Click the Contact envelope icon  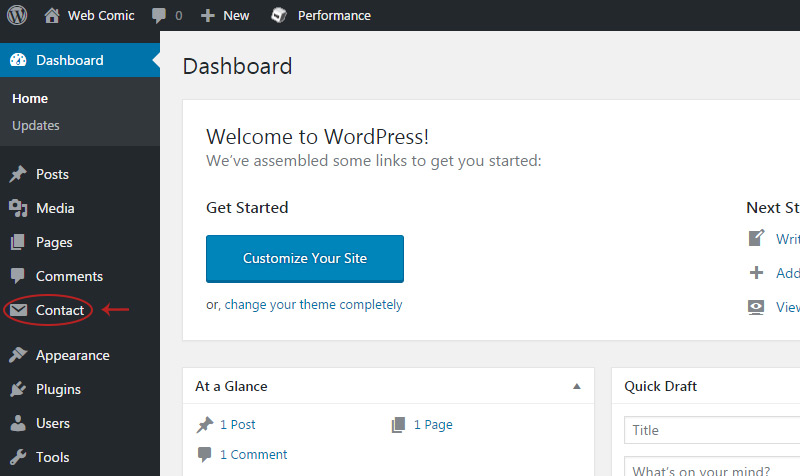(x=18, y=310)
